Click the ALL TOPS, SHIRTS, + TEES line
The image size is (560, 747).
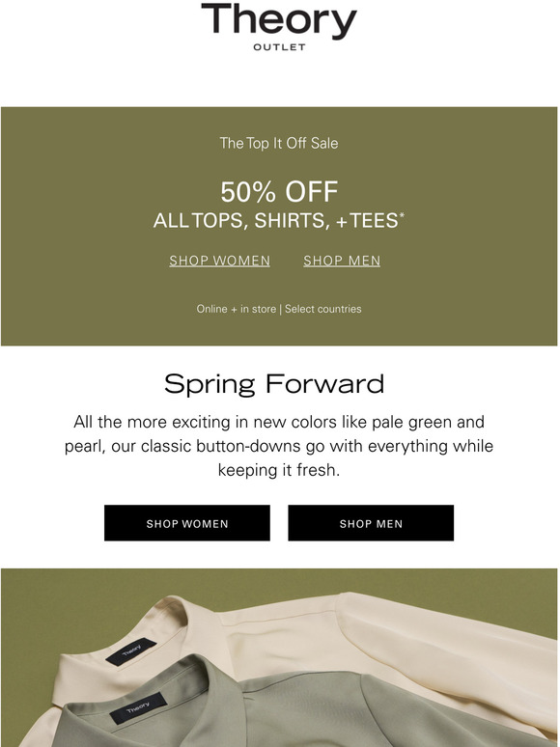pos(275,221)
